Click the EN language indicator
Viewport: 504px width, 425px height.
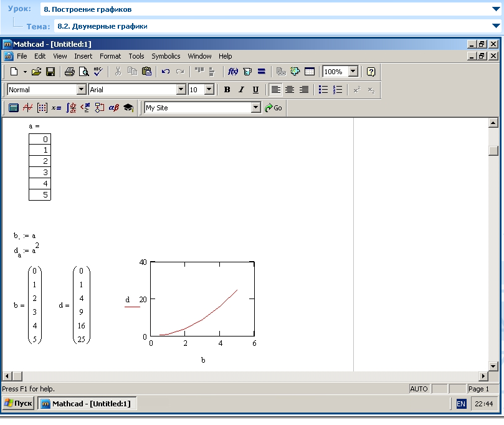[461, 404]
